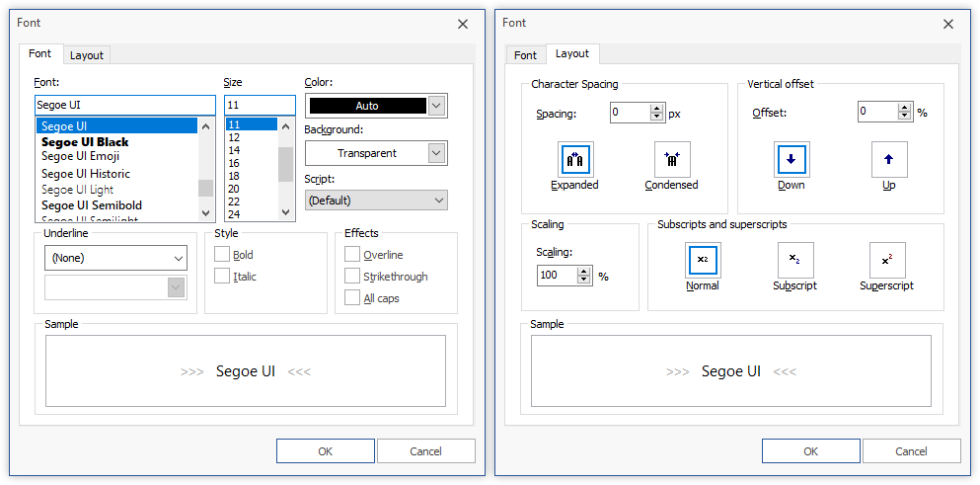Choose size 22 in size list
Image resolution: width=980 pixels, height=485 pixels.
pyautogui.click(x=252, y=202)
